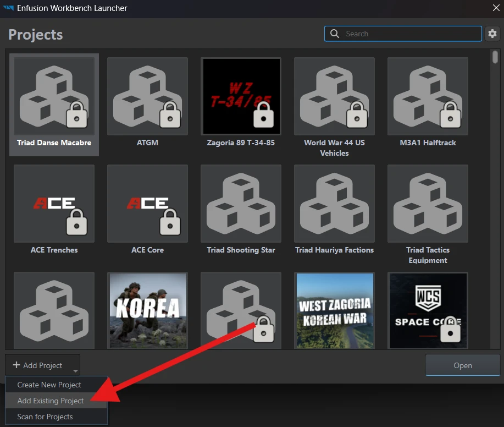Close the Enfusion Workbench Launcher window
Viewport: 504px width, 427px height.
pyautogui.click(x=496, y=8)
